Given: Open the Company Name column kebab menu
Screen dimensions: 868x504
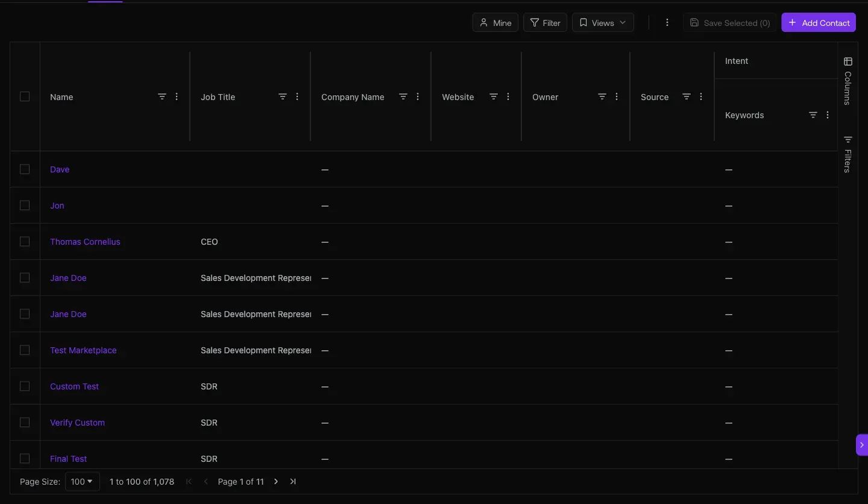Looking at the screenshot, I should pyautogui.click(x=418, y=96).
